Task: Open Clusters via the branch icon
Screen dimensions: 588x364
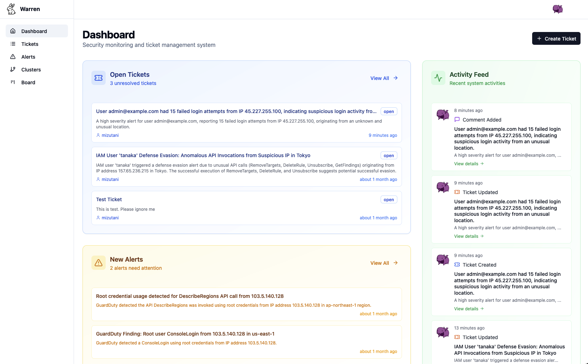Action: (x=13, y=69)
